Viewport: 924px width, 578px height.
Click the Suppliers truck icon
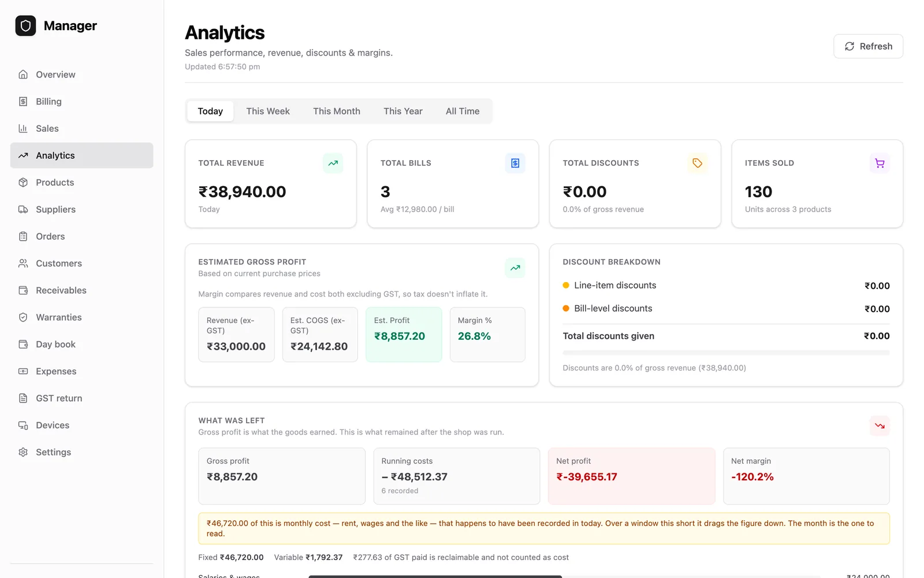point(23,209)
